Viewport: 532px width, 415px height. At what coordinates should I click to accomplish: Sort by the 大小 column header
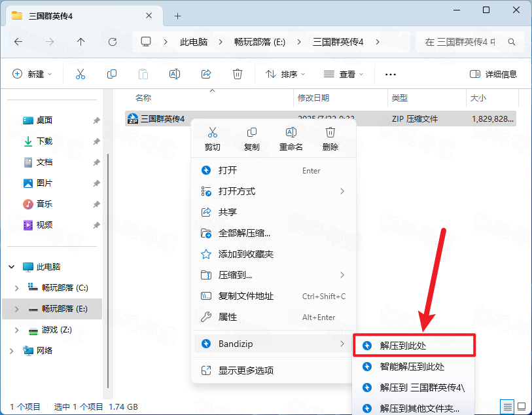pyautogui.click(x=478, y=98)
